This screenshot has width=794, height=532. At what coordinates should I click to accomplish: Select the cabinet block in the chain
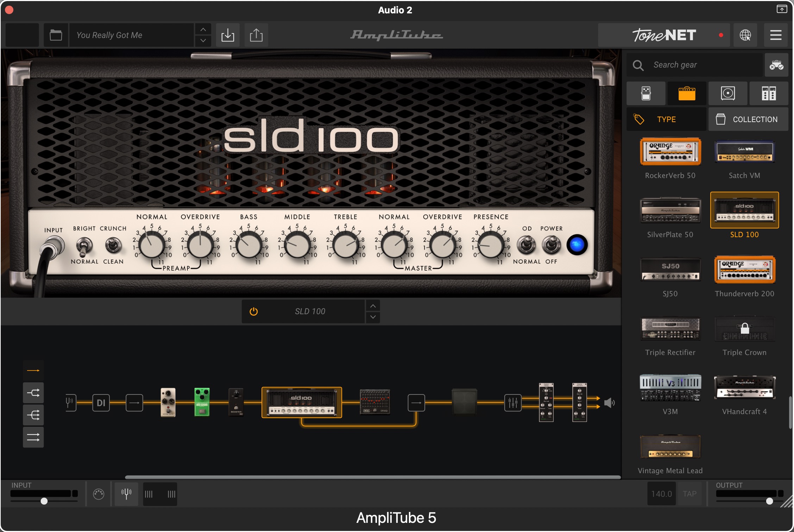(x=465, y=402)
